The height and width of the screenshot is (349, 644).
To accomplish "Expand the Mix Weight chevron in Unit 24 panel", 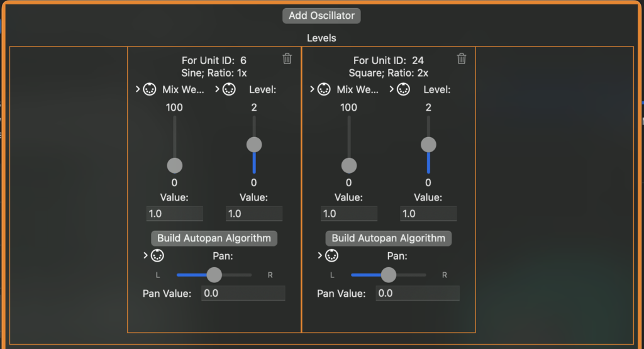I will [x=312, y=89].
